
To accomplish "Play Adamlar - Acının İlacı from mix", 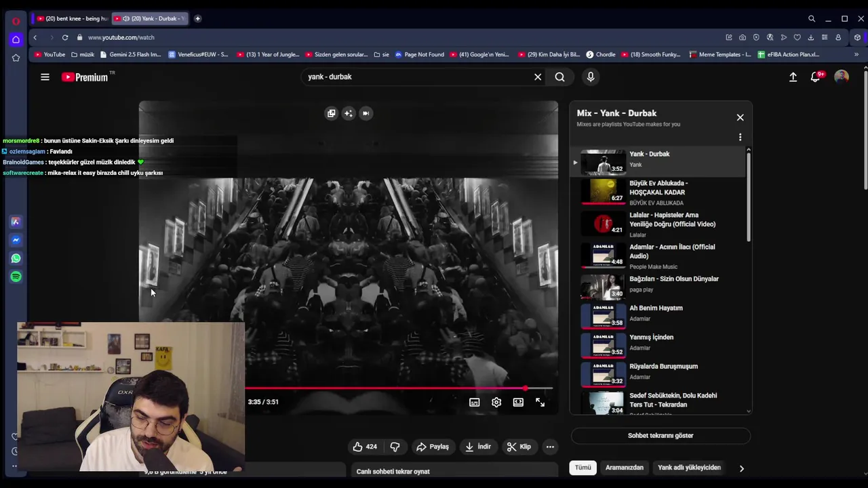I will [658, 256].
